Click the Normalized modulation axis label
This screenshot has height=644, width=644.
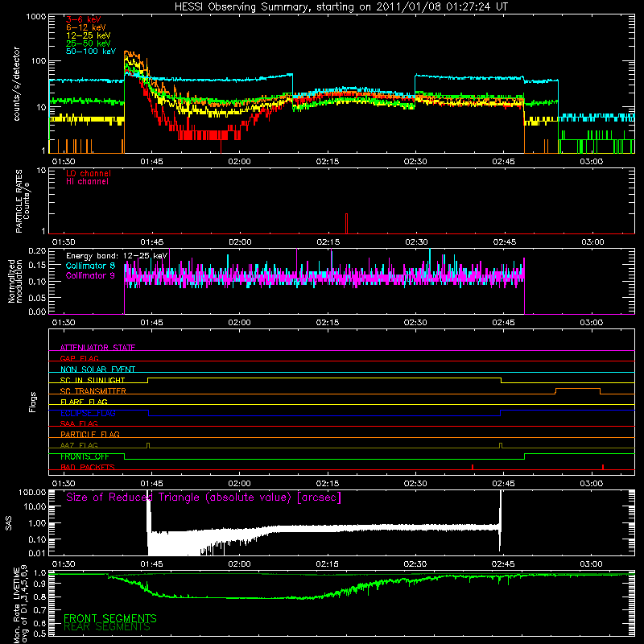[x=14, y=281]
